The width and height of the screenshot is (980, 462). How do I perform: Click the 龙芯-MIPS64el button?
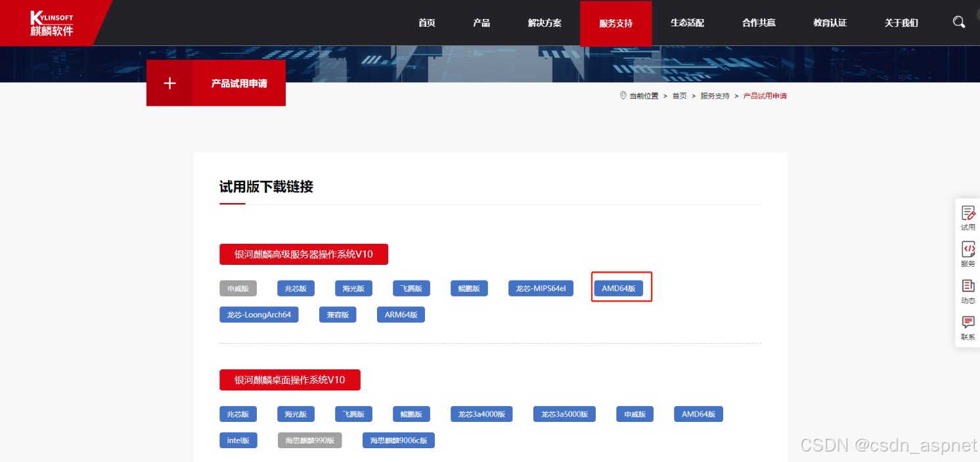[541, 289]
